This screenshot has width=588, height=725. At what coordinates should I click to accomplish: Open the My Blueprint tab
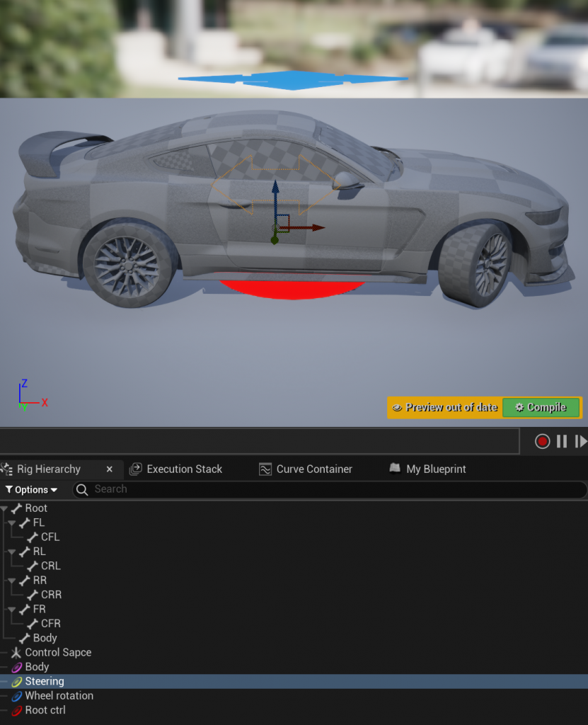point(427,469)
